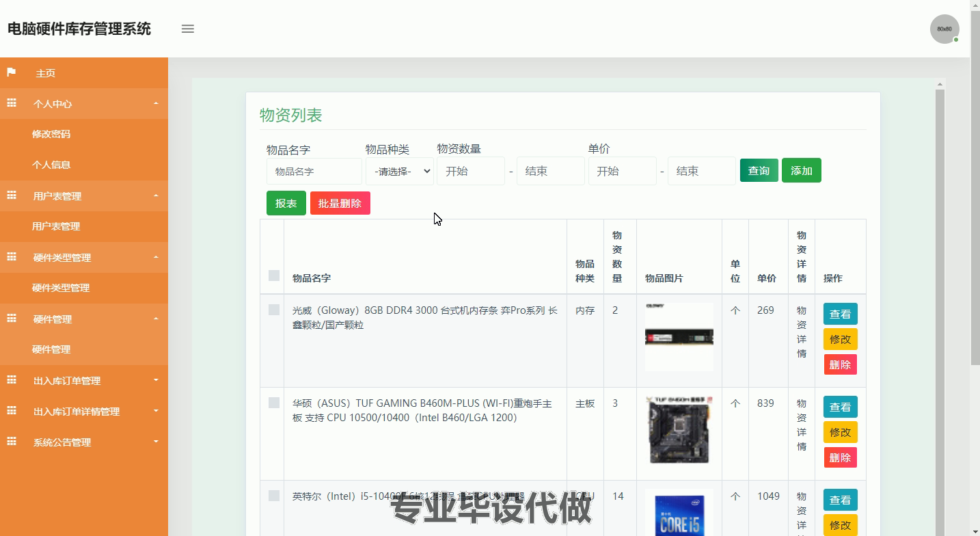Collapse the 硬件类型管理 parent menu arrow
980x536 pixels.
point(156,257)
